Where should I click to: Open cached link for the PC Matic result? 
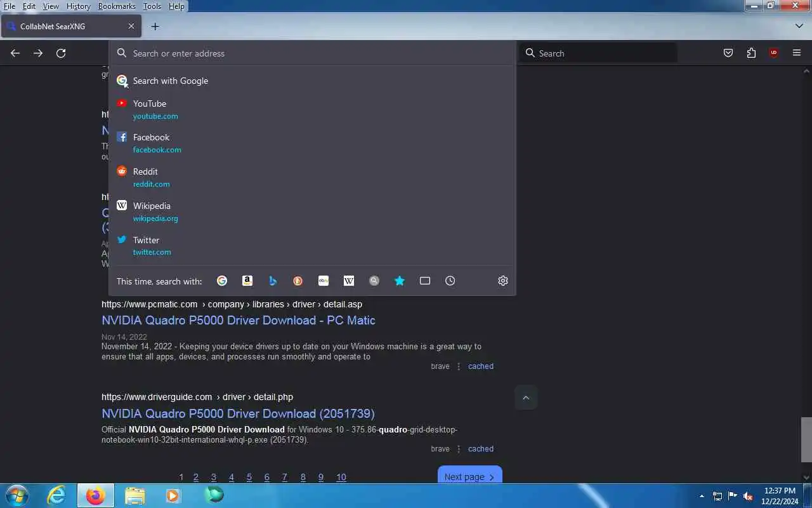481,366
